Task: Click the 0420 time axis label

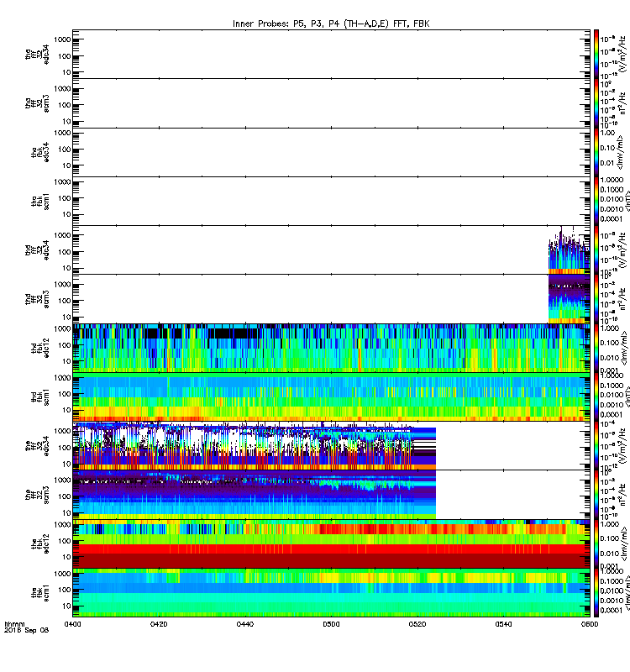Action: pos(159,624)
